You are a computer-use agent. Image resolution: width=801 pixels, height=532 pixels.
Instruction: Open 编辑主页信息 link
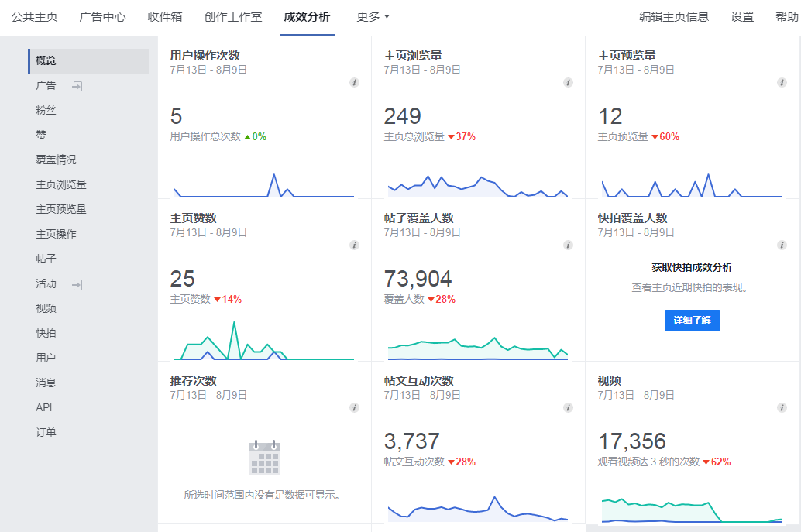673,16
